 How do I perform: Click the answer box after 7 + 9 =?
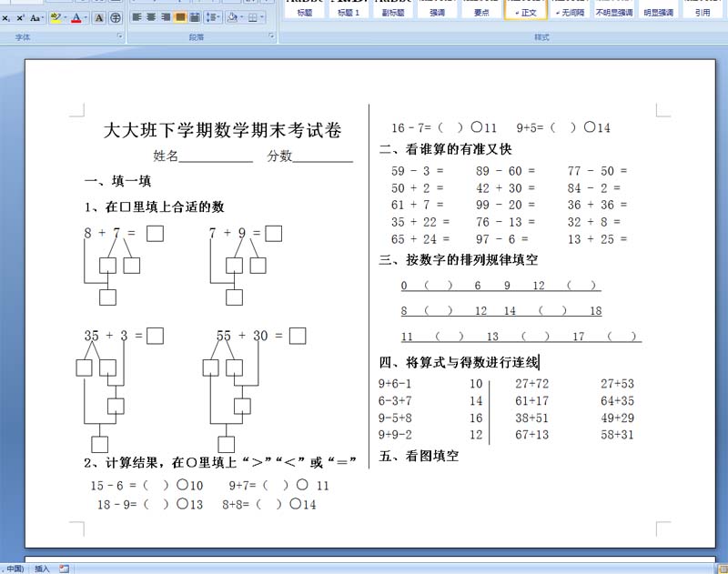[x=274, y=234]
